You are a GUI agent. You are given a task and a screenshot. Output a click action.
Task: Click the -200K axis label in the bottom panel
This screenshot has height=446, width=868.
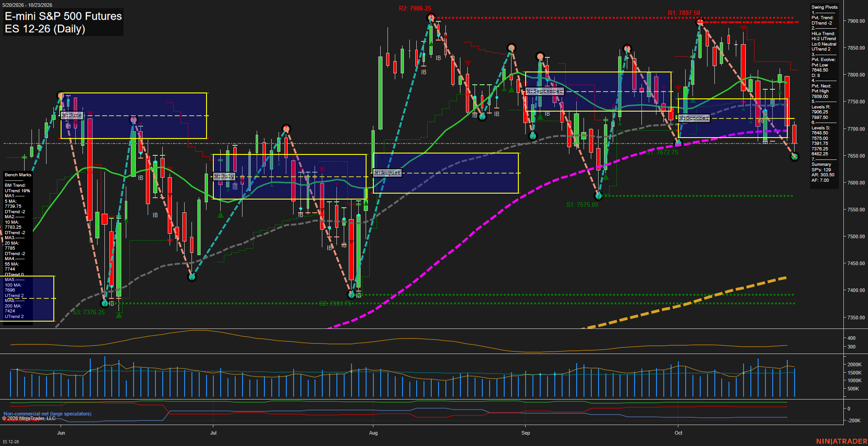click(854, 420)
